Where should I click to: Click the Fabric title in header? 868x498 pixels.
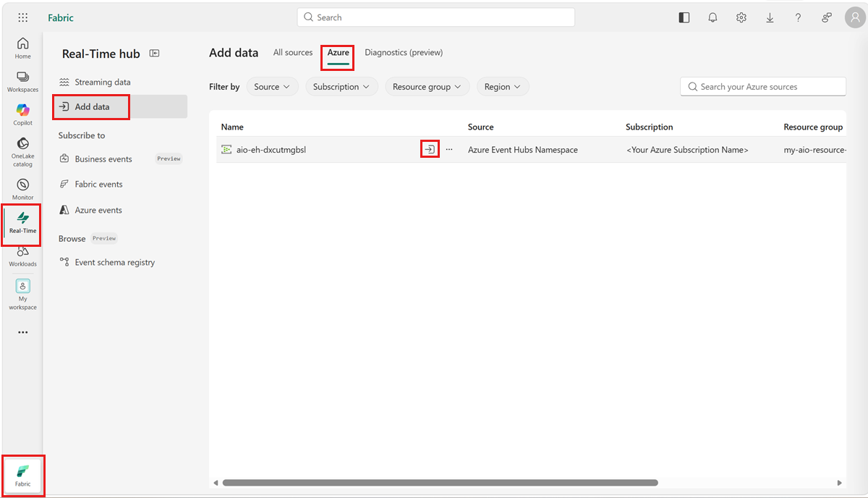[x=61, y=17]
